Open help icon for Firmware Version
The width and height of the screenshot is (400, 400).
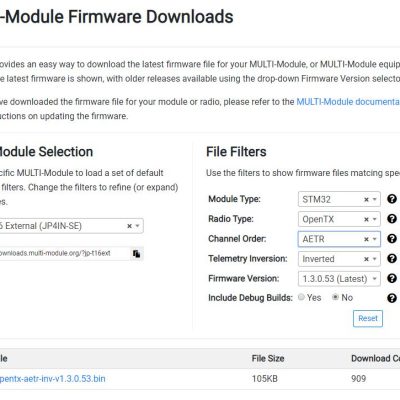(x=392, y=278)
